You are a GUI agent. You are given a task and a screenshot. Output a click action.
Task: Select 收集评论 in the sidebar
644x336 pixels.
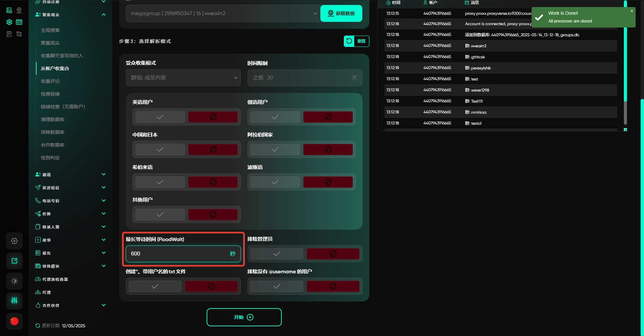[50, 81]
